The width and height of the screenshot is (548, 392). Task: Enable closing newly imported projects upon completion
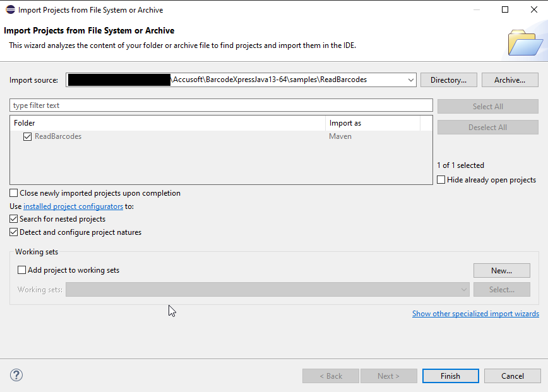[13, 193]
